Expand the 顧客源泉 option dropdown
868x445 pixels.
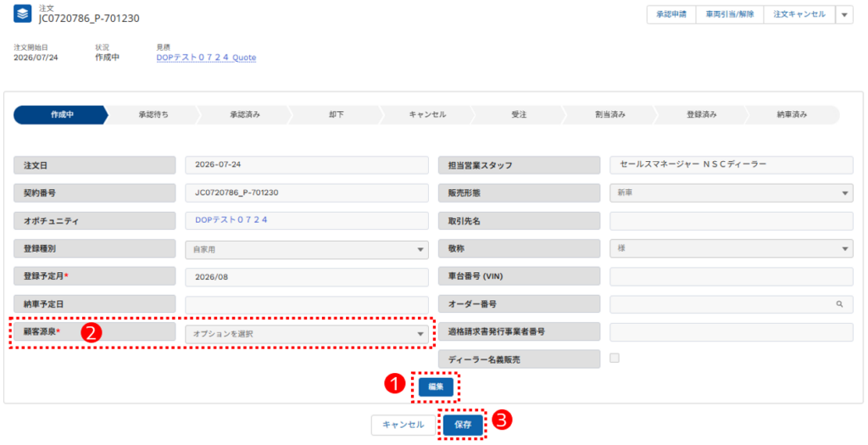[x=307, y=334]
